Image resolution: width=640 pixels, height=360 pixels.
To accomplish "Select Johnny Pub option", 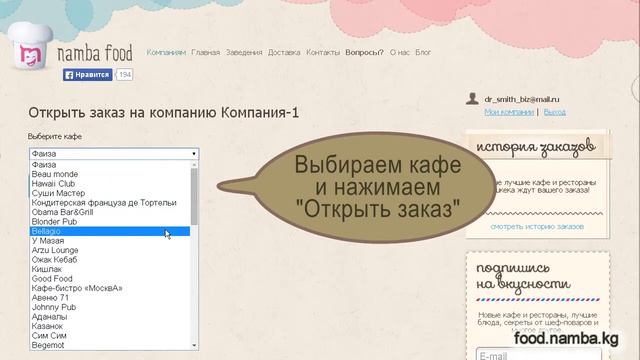I will click(x=110, y=307).
